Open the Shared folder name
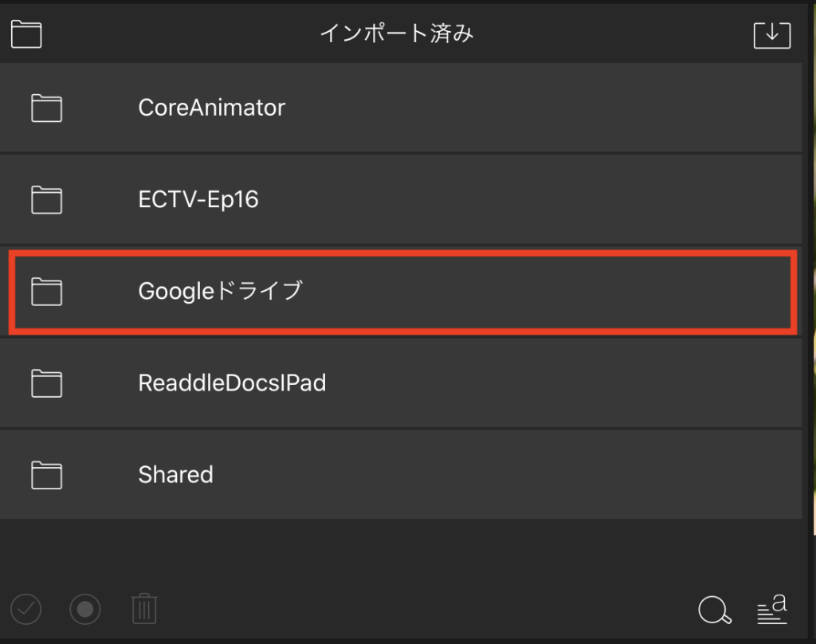Image resolution: width=816 pixels, height=644 pixels. click(x=175, y=475)
